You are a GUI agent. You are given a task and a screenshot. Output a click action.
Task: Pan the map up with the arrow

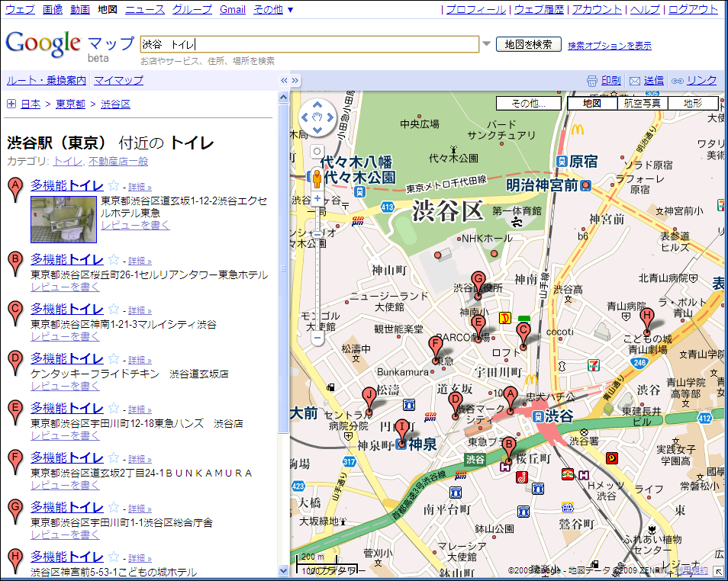pyautogui.click(x=317, y=105)
